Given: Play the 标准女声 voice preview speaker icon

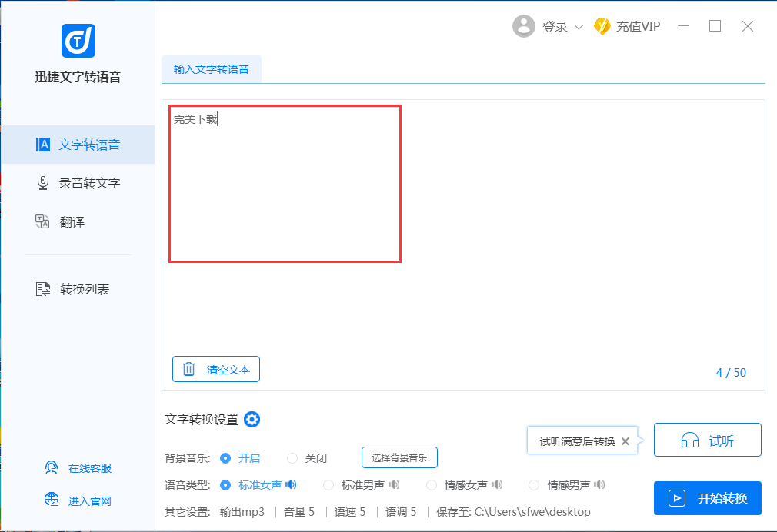Looking at the screenshot, I should pos(292,485).
